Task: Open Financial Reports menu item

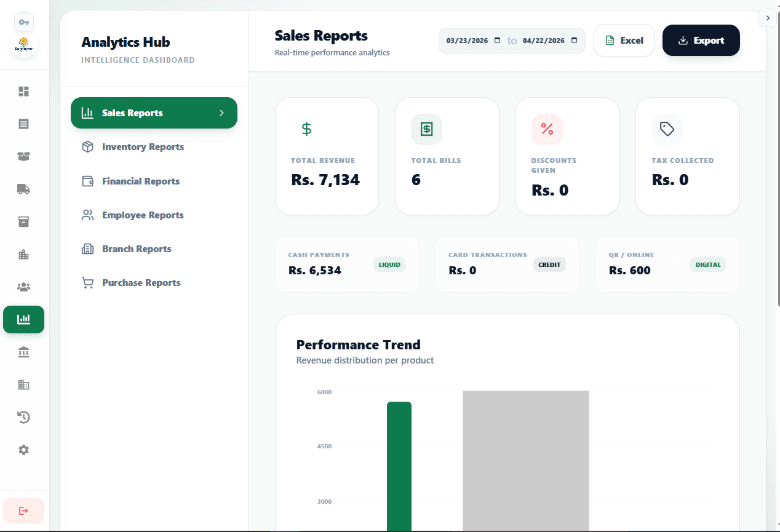Action: [140, 181]
